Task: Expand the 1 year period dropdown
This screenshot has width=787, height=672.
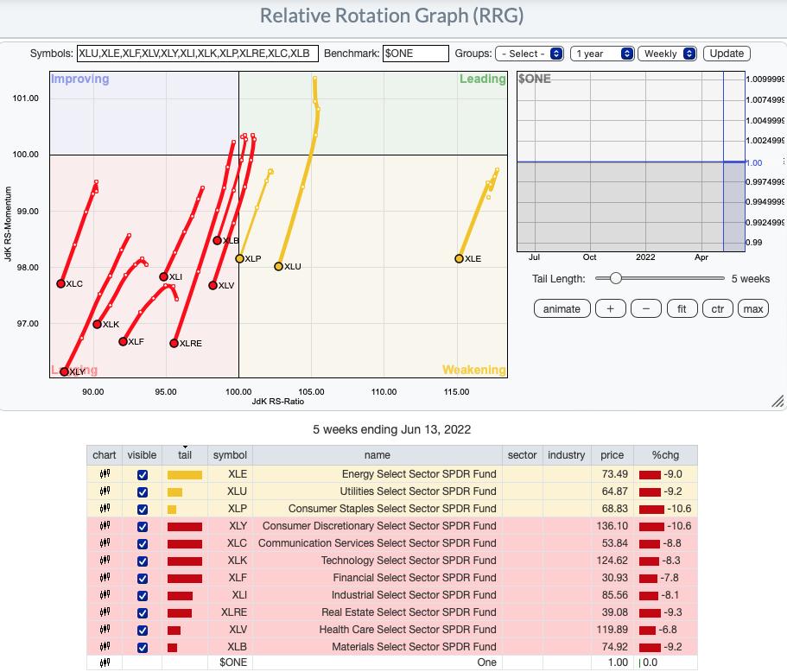Action: pos(602,54)
